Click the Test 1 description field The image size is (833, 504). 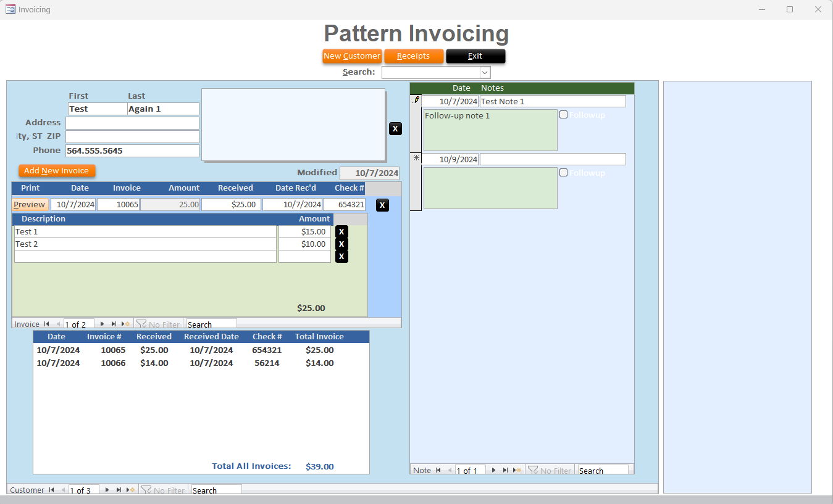point(145,232)
